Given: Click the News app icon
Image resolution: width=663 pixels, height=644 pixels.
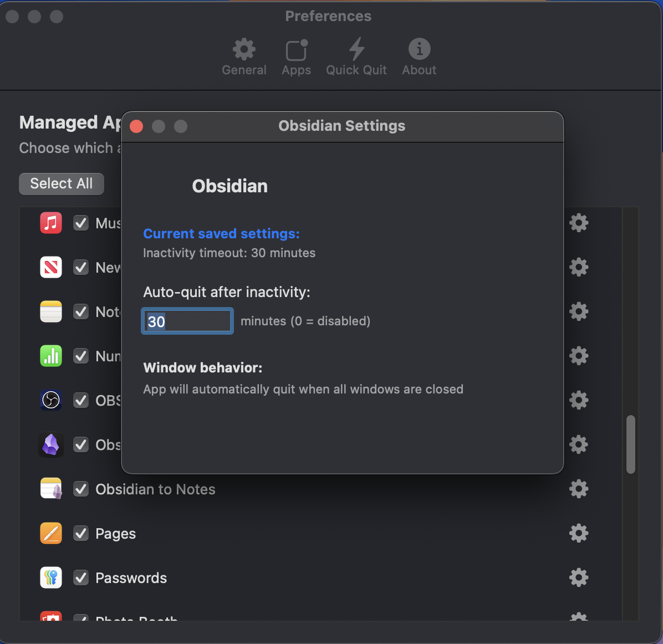Looking at the screenshot, I should coord(51,267).
